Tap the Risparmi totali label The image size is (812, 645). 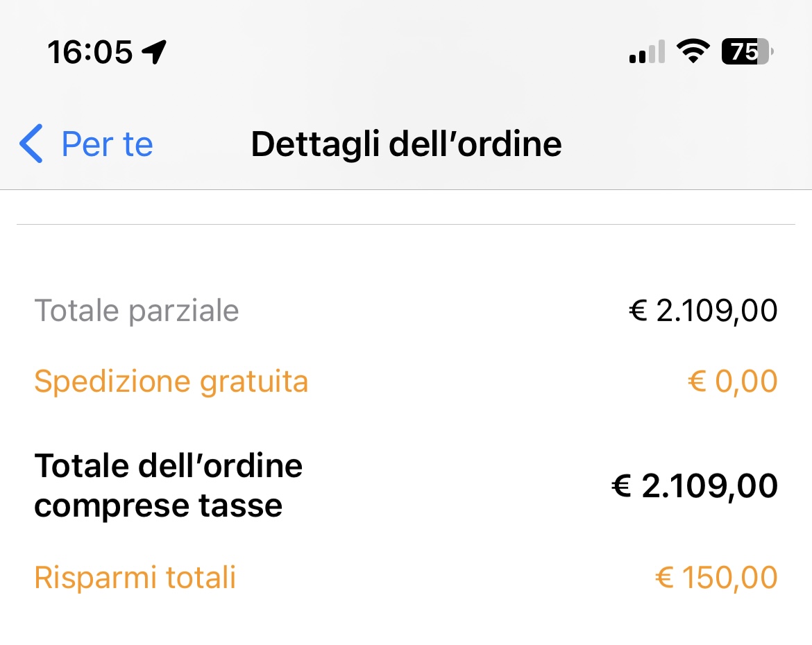(x=135, y=577)
